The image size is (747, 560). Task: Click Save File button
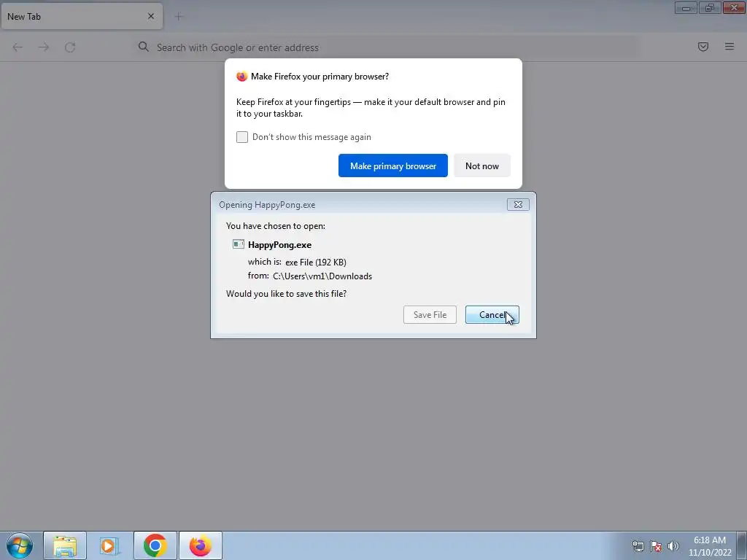(430, 315)
